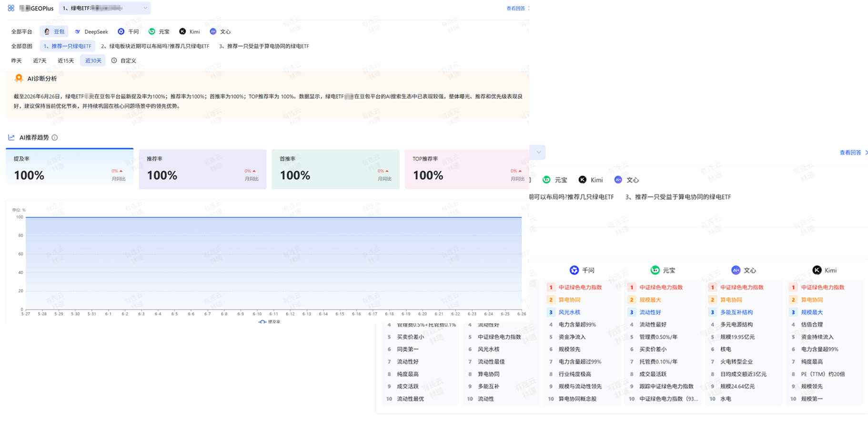Click the GEOPlus logo icon
The height and width of the screenshot is (430, 868).
[x=11, y=8]
